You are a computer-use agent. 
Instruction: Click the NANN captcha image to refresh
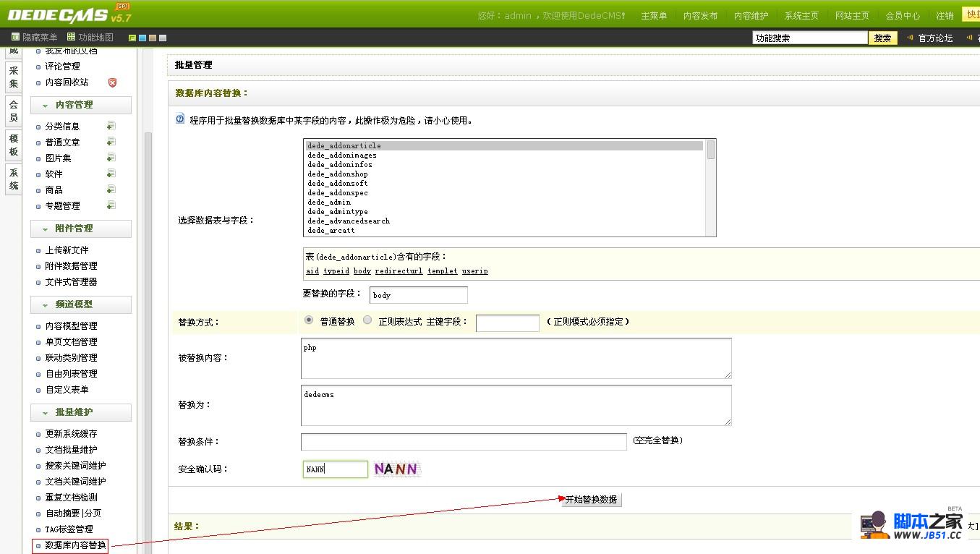396,469
